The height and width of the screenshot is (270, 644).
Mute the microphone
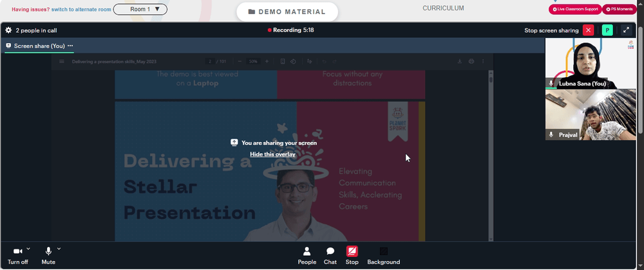pyautogui.click(x=48, y=256)
